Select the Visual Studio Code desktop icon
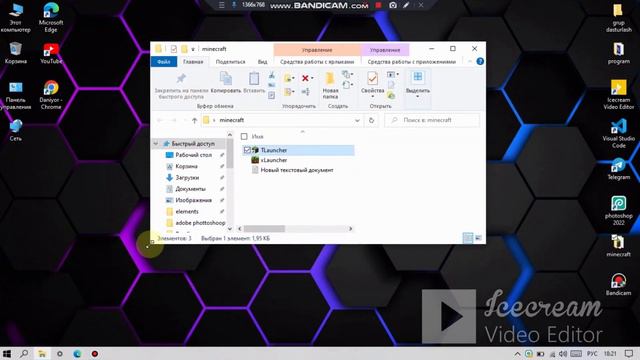This screenshot has height=360, width=640. coord(619,133)
